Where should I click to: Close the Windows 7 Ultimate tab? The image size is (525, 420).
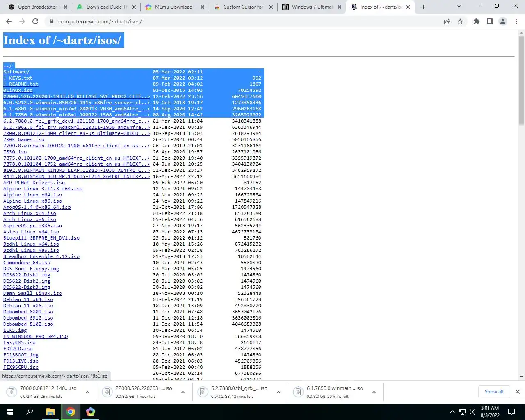click(340, 7)
